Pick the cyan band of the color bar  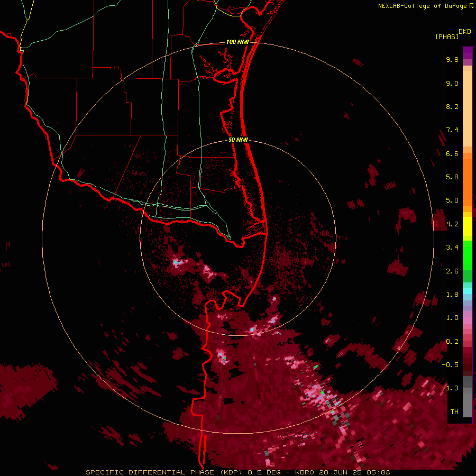[467, 291]
